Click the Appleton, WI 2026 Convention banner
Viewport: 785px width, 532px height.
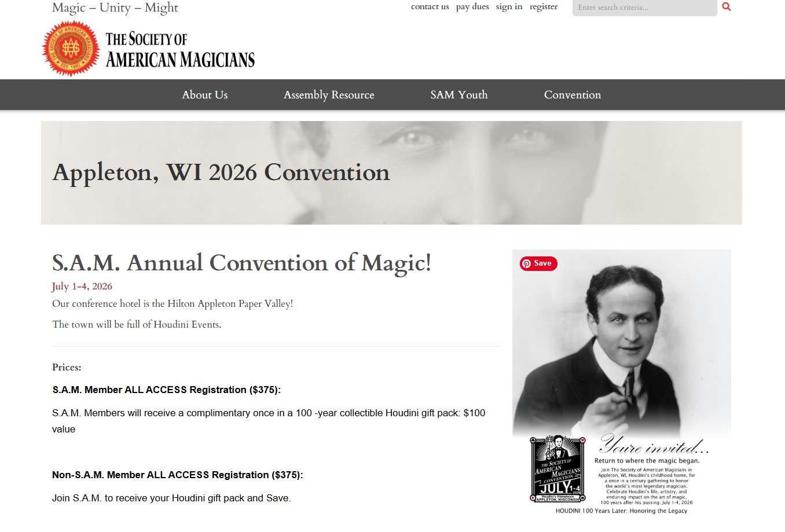pyautogui.click(x=391, y=173)
